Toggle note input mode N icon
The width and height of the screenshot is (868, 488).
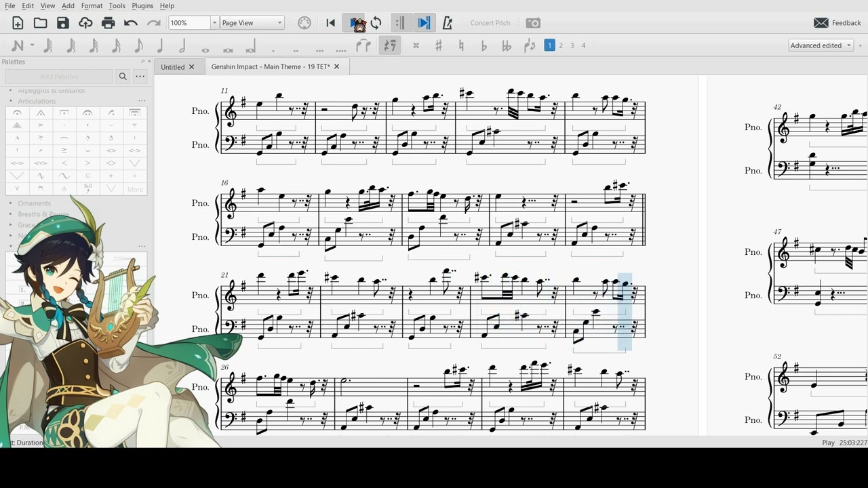18,46
